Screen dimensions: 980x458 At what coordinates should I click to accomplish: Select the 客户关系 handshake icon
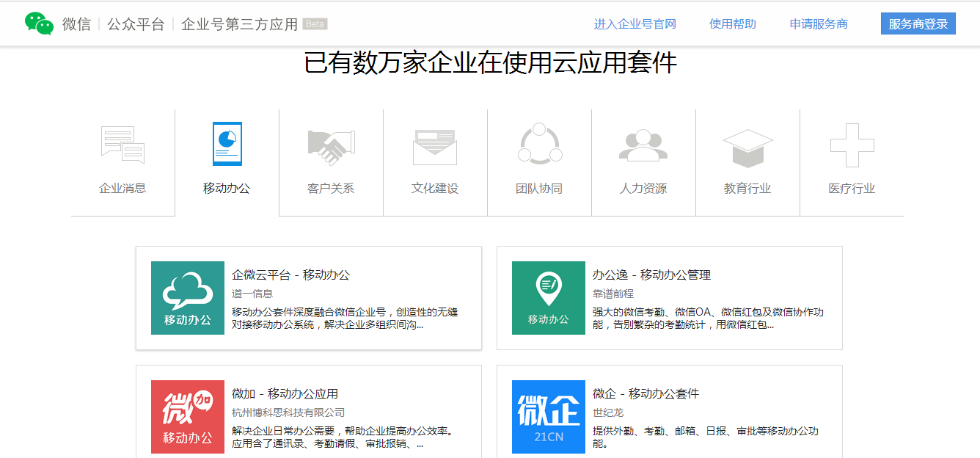click(x=331, y=146)
